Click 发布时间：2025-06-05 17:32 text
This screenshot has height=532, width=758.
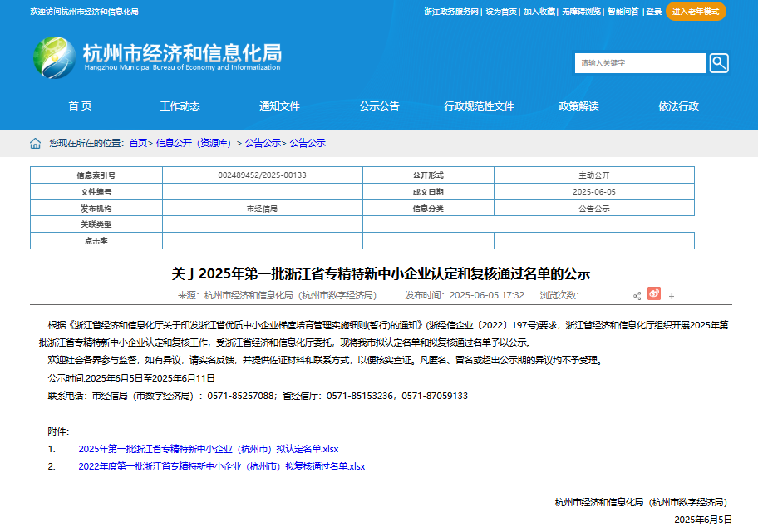[x=465, y=295]
